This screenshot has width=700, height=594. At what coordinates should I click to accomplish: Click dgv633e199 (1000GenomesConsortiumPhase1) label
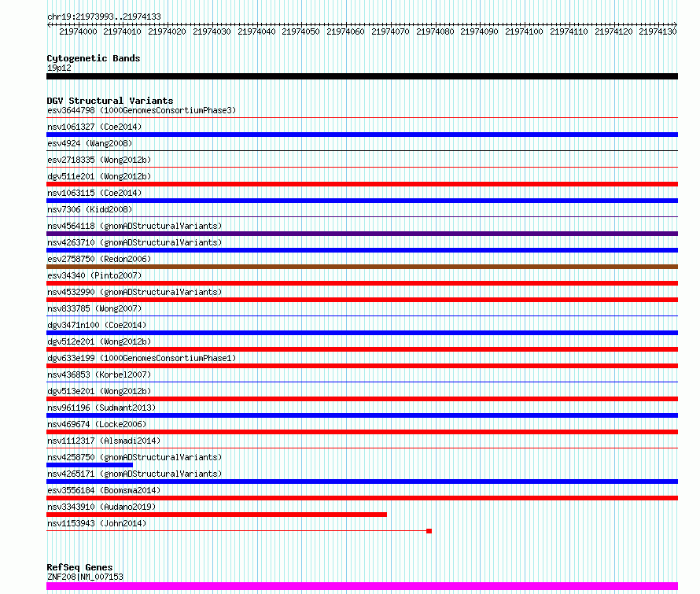coord(142,358)
